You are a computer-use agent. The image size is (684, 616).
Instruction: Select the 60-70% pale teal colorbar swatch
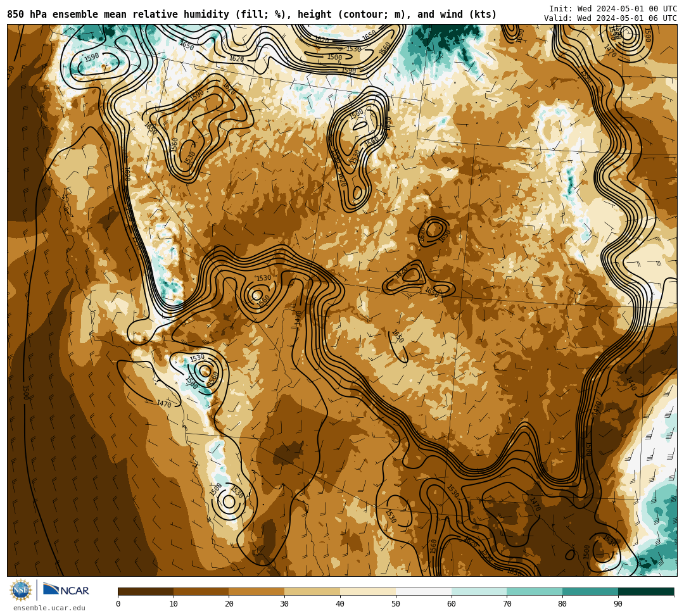(x=479, y=591)
